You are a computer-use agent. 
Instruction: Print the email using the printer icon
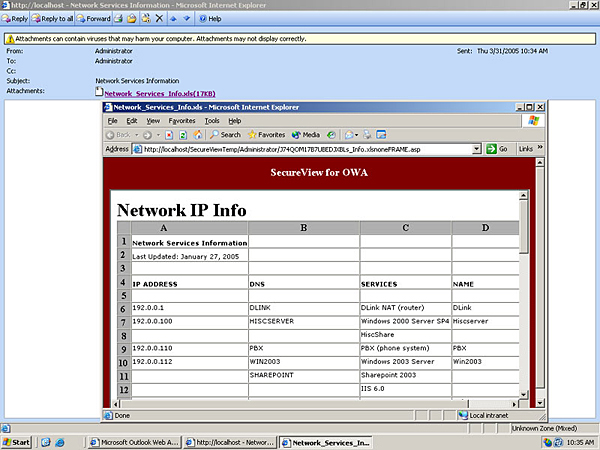click(119, 18)
